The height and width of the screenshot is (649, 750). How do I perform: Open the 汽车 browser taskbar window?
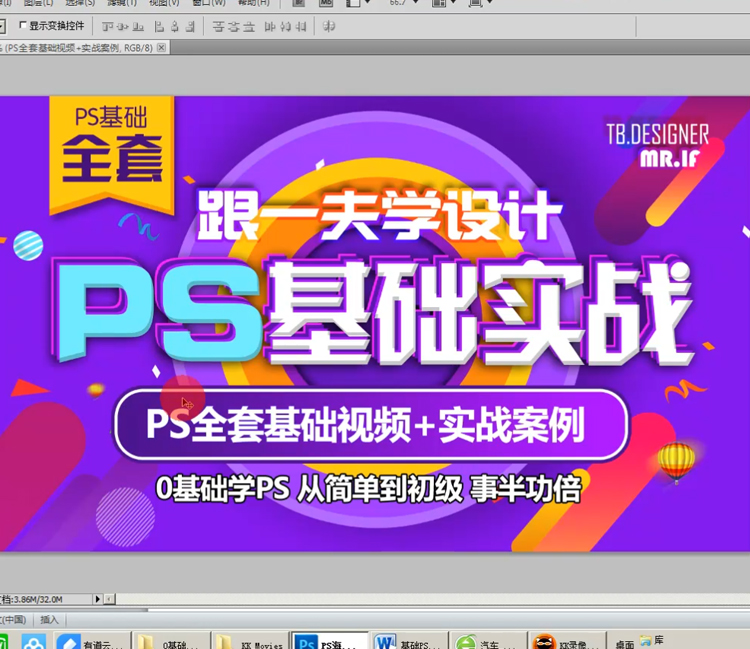point(488,642)
